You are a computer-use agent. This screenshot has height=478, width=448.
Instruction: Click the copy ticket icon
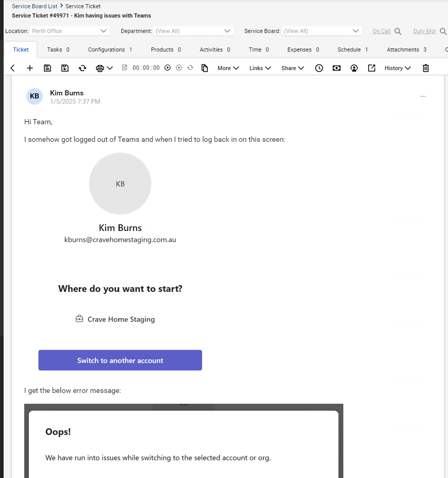click(205, 68)
